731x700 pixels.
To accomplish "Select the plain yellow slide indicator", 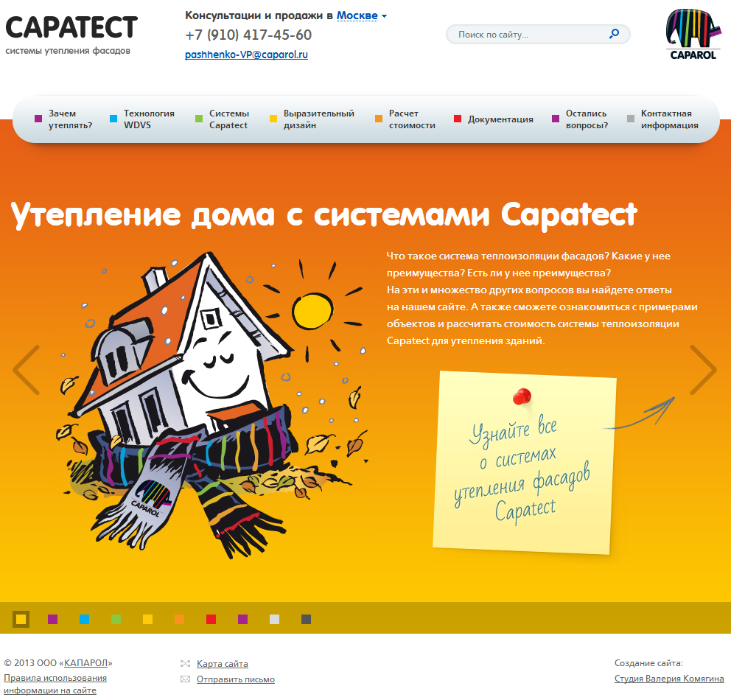I will pyautogui.click(x=148, y=619).
